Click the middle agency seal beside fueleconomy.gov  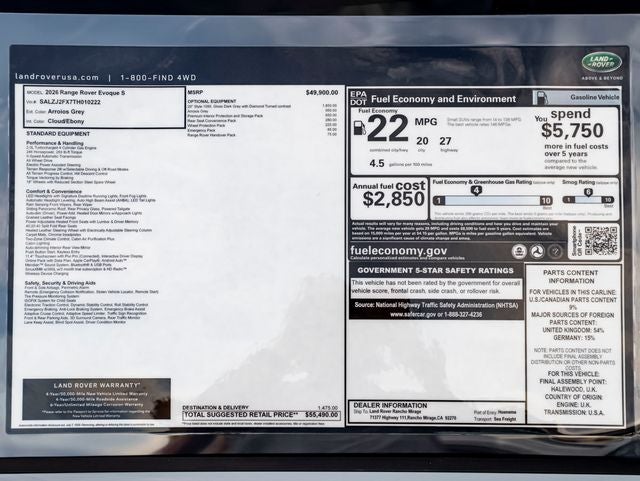click(x=537, y=252)
